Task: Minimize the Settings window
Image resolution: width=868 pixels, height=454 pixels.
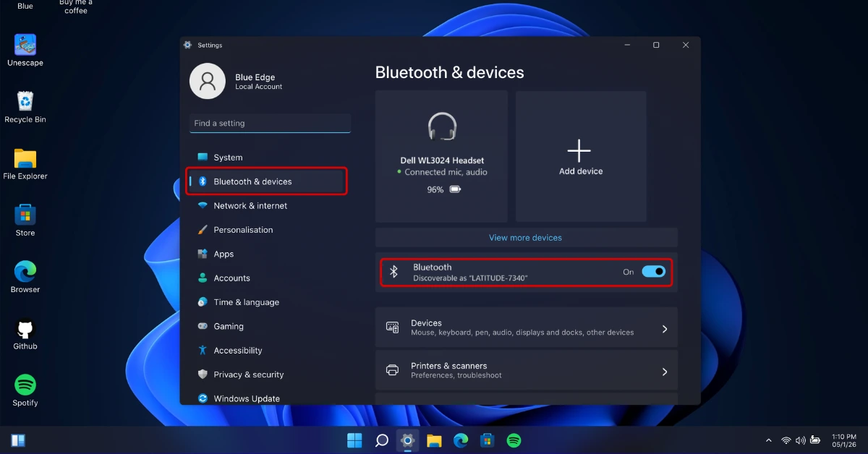Action: 627,45
